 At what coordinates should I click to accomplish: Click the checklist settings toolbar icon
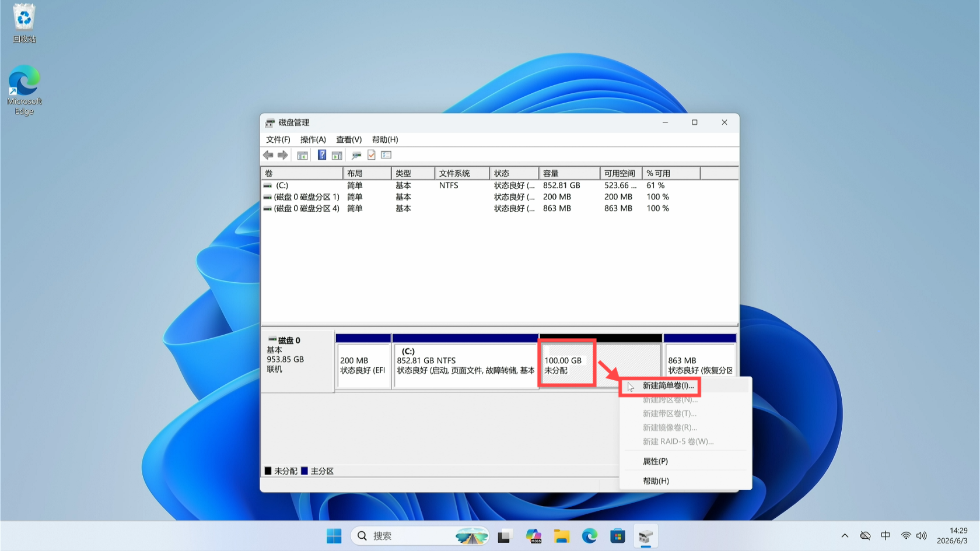point(386,155)
